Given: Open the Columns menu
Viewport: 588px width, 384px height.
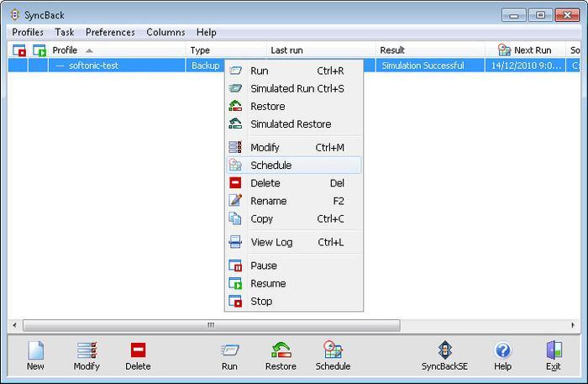Looking at the screenshot, I should click(165, 32).
